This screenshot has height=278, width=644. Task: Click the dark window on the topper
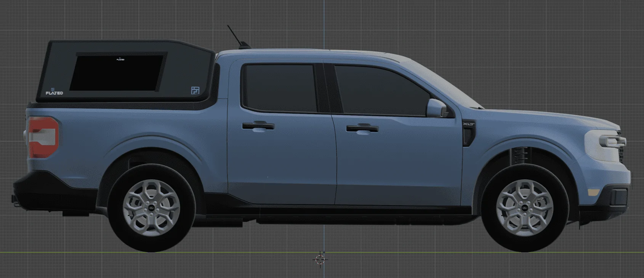[118, 72]
